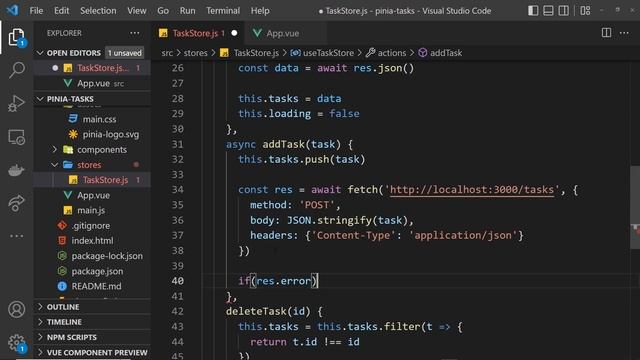Screen dimensions: 640x360
Task: Click line number 40 in gutter
Action: tap(178, 281)
